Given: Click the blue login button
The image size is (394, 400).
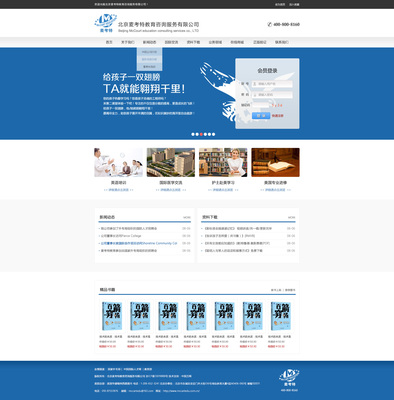Looking at the screenshot, I should (261, 116).
